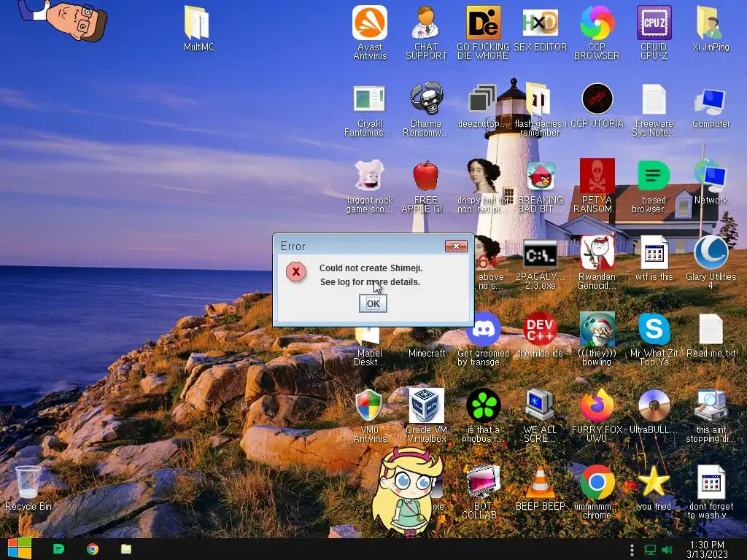The width and height of the screenshot is (747, 560).
Task: Select the FURRY FOX UWU Firefox icon
Action: point(597,405)
